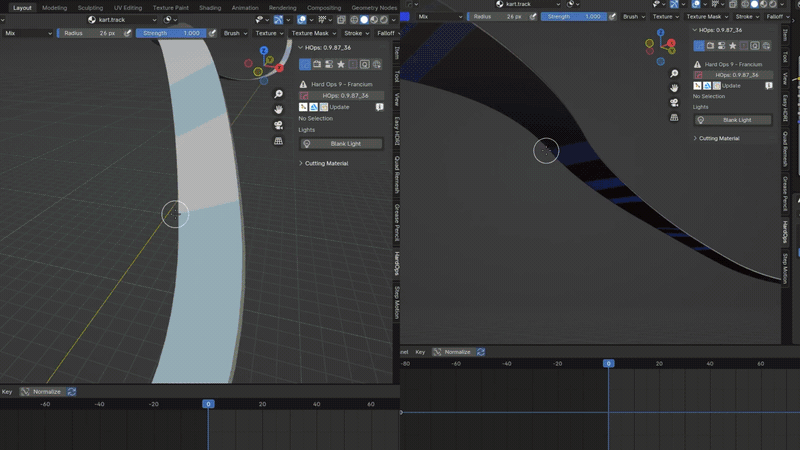Click Radius pressure pen icon in right toolbar
This screenshot has height=450, width=800.
[x=533, y=16]
